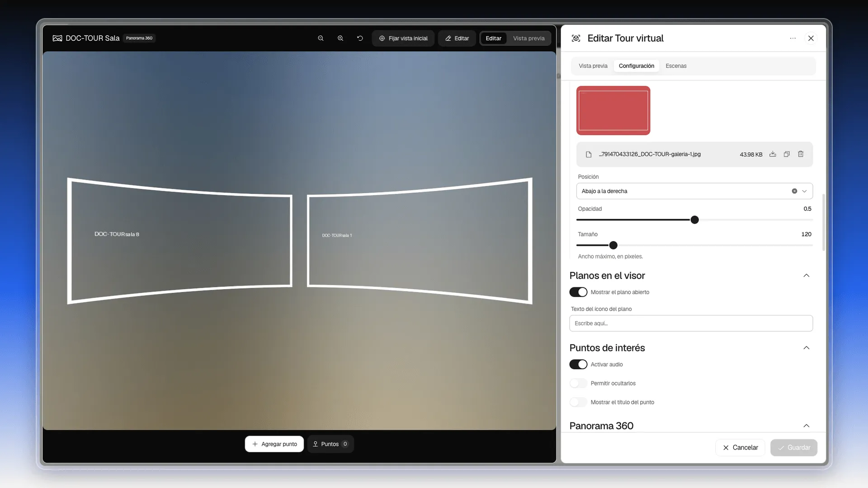
Task: Open the three-dots more options menu
Action: point(793,38)
